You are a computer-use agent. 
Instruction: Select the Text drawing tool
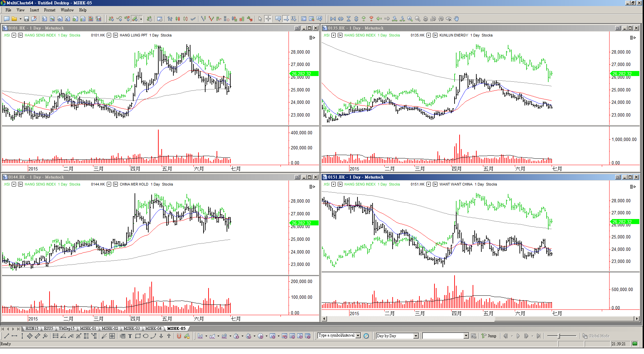130,336
